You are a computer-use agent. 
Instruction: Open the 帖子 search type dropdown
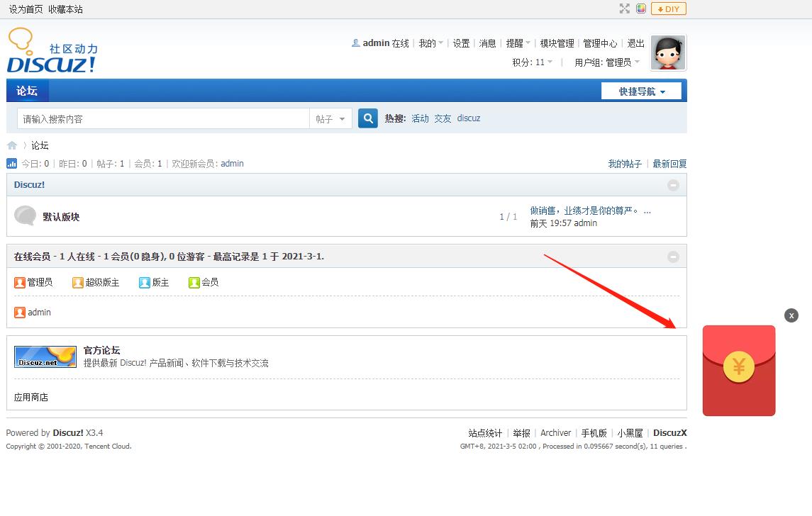coord(330,119)
